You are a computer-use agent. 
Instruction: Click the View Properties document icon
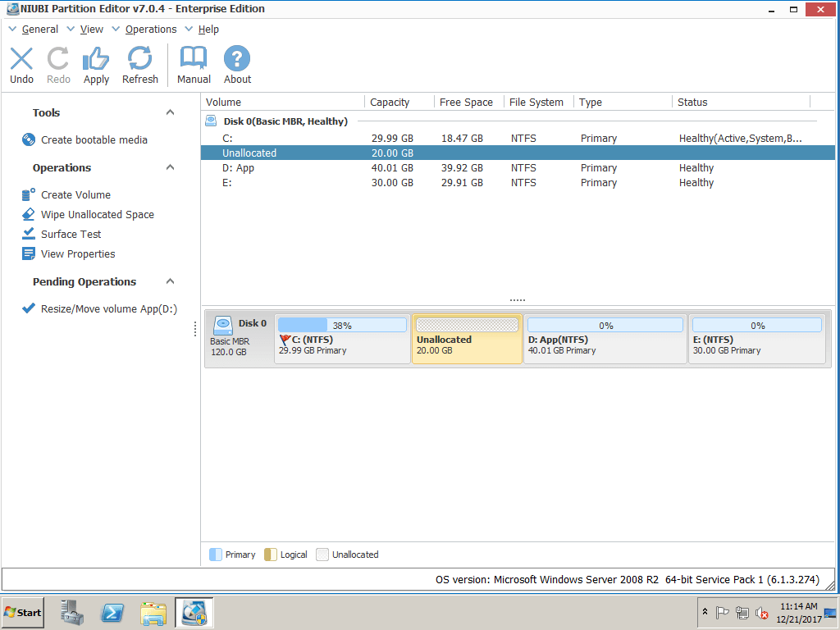pos(29,253)
